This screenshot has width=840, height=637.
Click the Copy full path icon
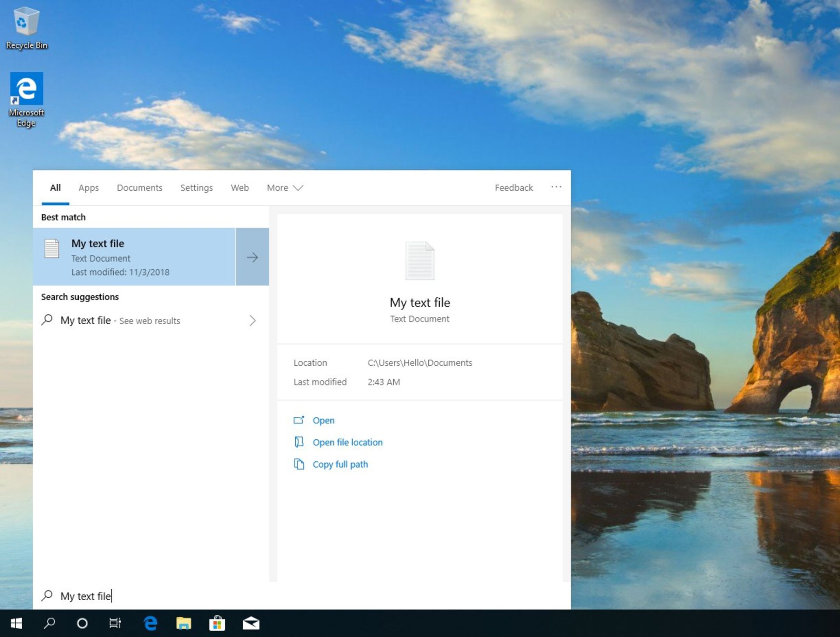coord(300,464)
